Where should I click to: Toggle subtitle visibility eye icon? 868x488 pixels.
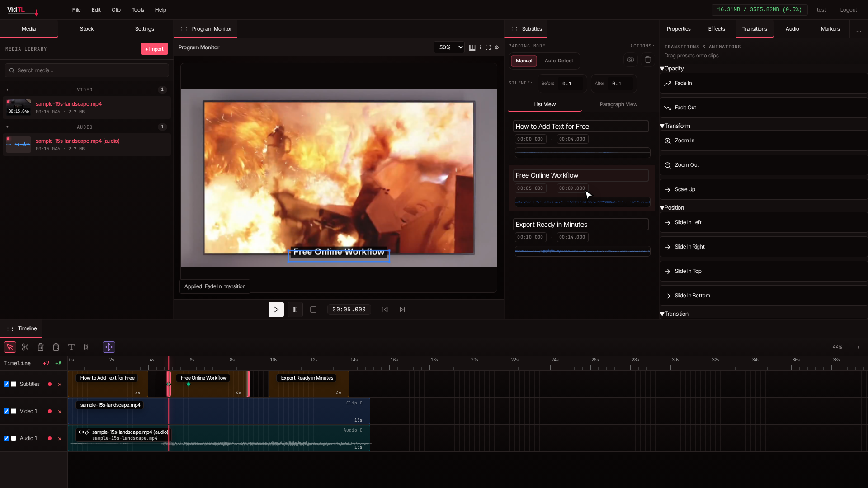[x=631, y=60]
